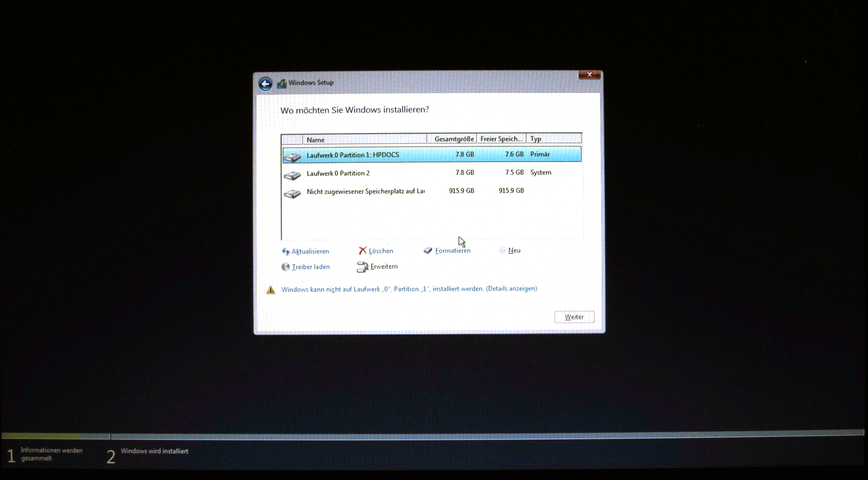
Task: Click the 7.5 GB free space value
Action: click(514, 172)
